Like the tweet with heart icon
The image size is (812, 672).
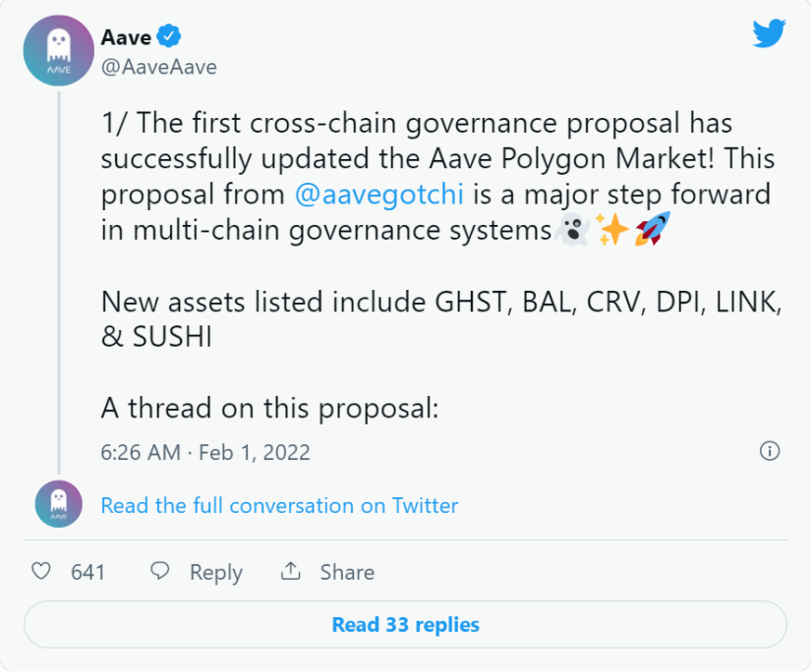tap(41, 572)
